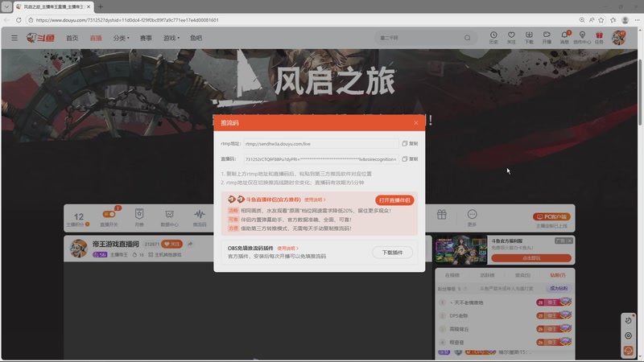The image size is (644, 362).
Task: Open the 斗鱼官方福利服 ad thumbnail
Action: click(460, 250)
